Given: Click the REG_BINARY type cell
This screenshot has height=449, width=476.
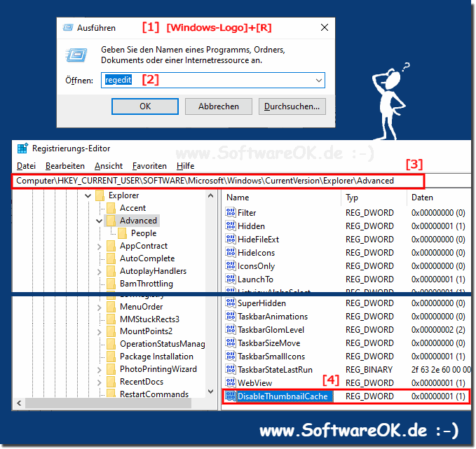Looking at the screenshot, I should coord(369,370).
